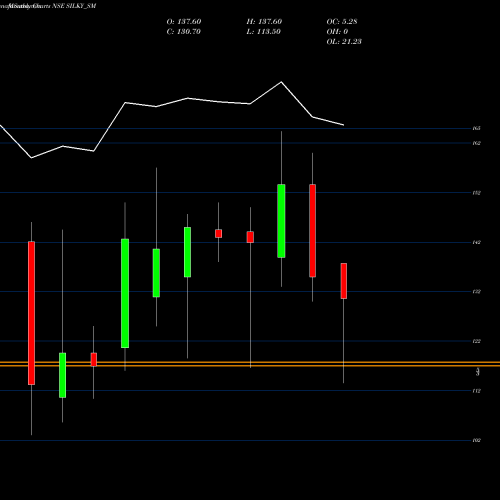Click the 162 price axis label

pos(477,143)
